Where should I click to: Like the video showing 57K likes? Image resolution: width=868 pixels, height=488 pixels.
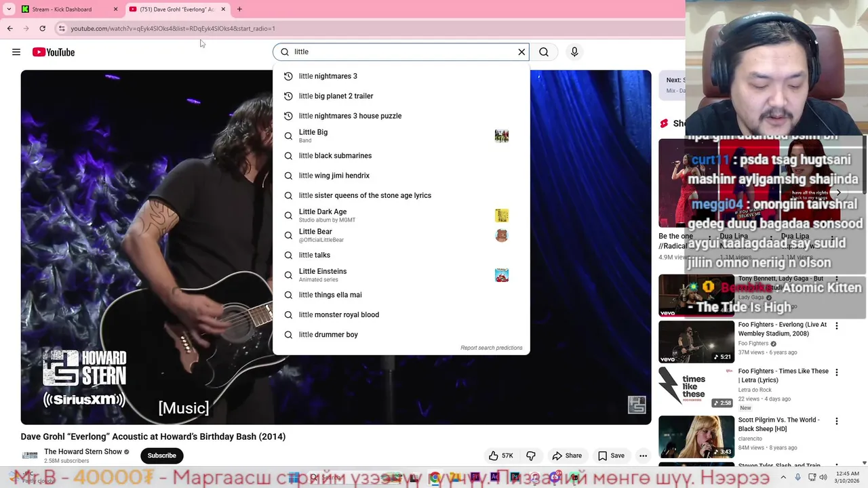(501, 455)
